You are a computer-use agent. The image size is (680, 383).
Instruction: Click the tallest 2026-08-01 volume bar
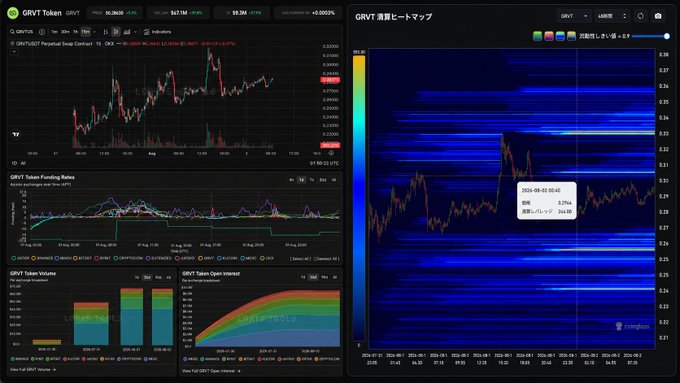[131, 317]
